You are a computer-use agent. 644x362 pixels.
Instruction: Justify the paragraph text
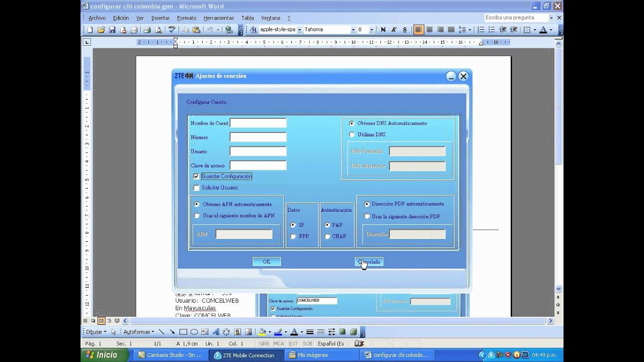451,30
